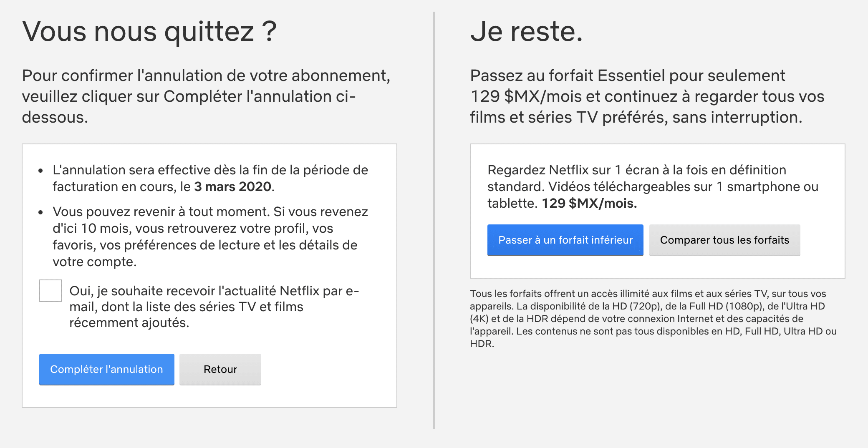The width and height of the screenshot is (868, 448).
Task: Click the vertical divider between both sections
Action: (434, 220)
